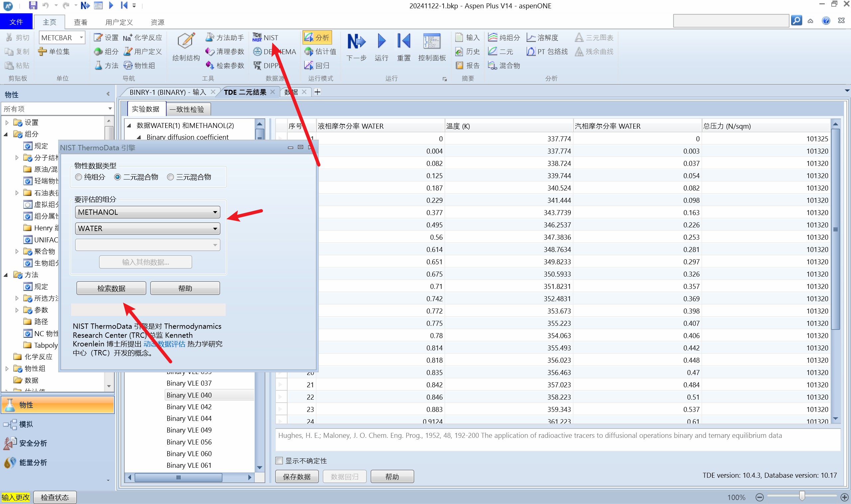851x504 pixels.
Task: Select Analysis run mode
Action: [x=317, y=37]
